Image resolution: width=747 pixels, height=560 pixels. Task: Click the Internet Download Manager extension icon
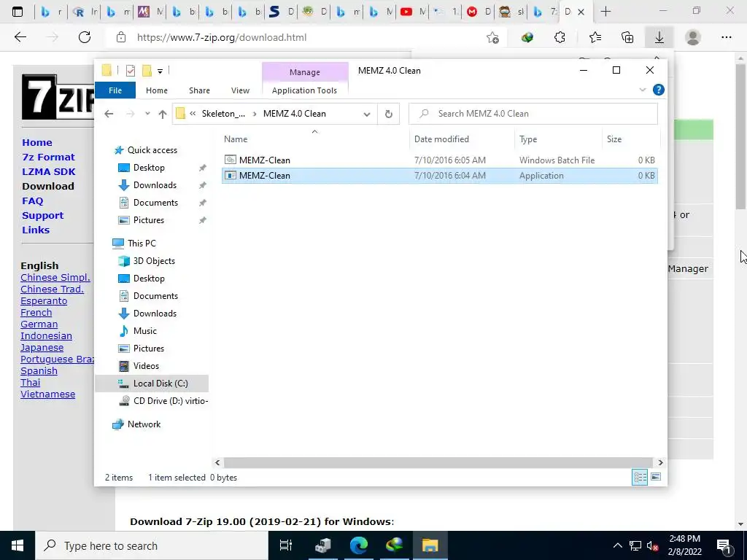(x=527, y=37)
